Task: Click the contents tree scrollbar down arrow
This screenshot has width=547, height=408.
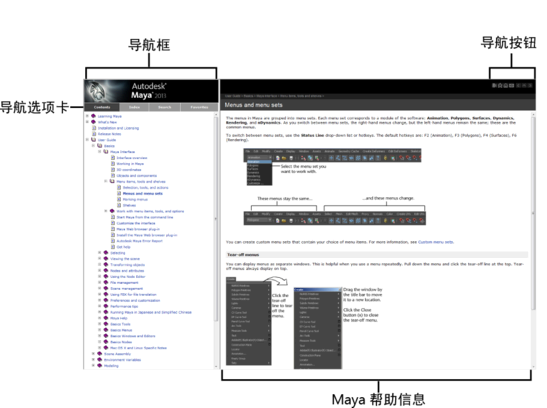Action: pyautogui.click(x=216, y=367)
